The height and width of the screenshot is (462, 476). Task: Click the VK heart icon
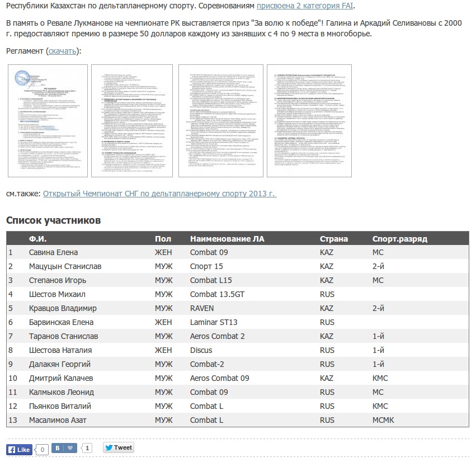click(70, 449)
